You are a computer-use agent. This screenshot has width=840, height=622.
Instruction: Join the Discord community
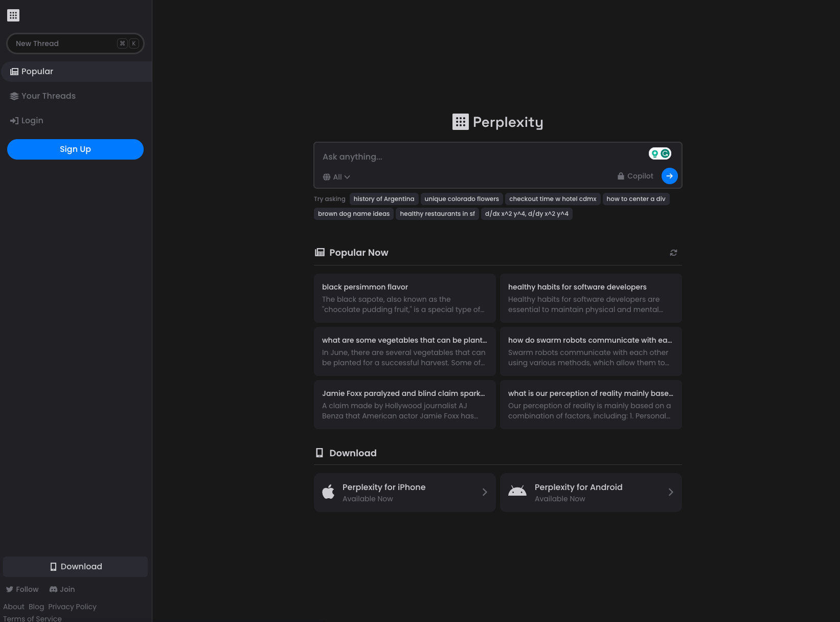pos(62,589)
